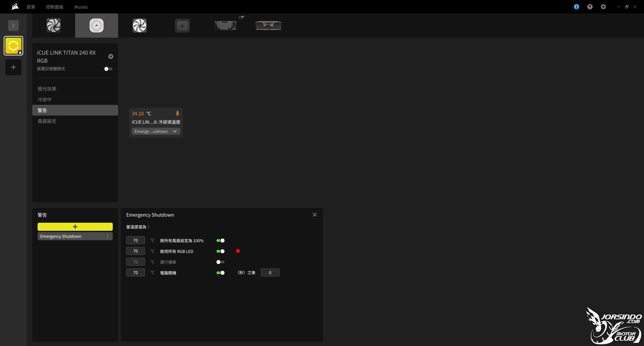
Task: Edit RGB LED temperature threshold field
Action: 136,251
